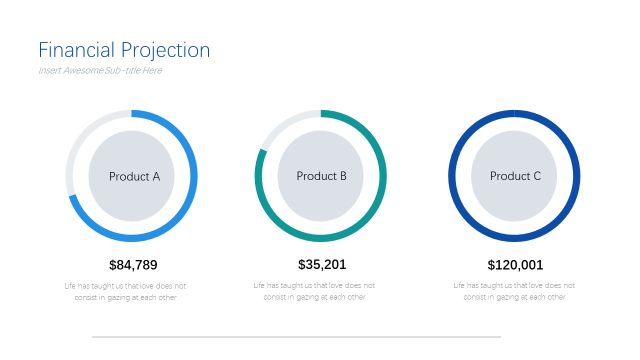Select the Financial Projection title
Viewport: 640px width, 360px height.
click(124, 50)
